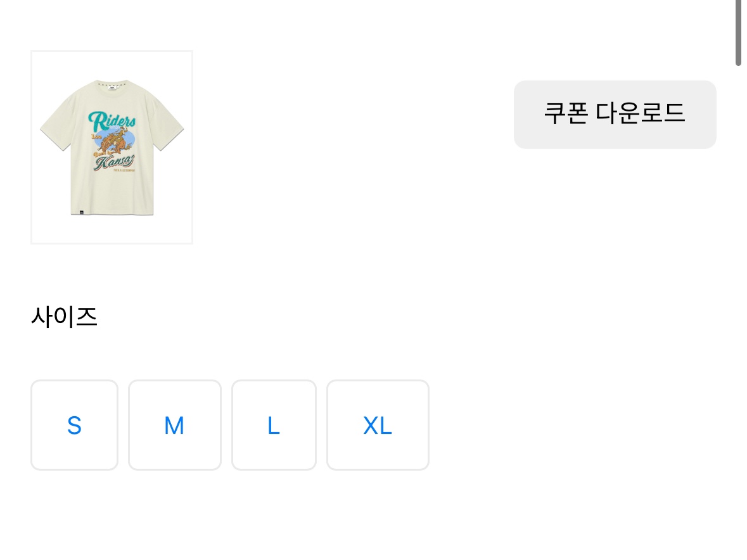This screenshot has height=560, width=747.
Task: Click the 사이즈 section heading
Action: tap(64, 317)
